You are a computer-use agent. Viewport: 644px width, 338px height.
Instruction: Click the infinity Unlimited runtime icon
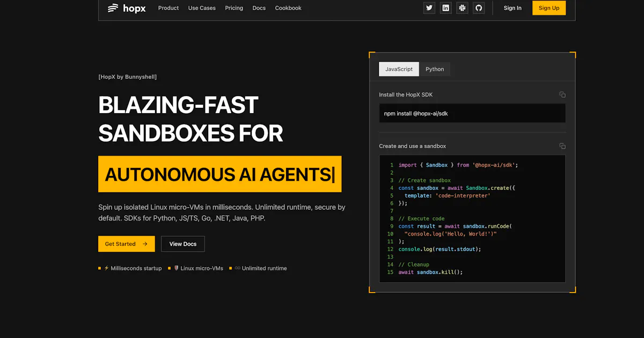click(237, 268)
